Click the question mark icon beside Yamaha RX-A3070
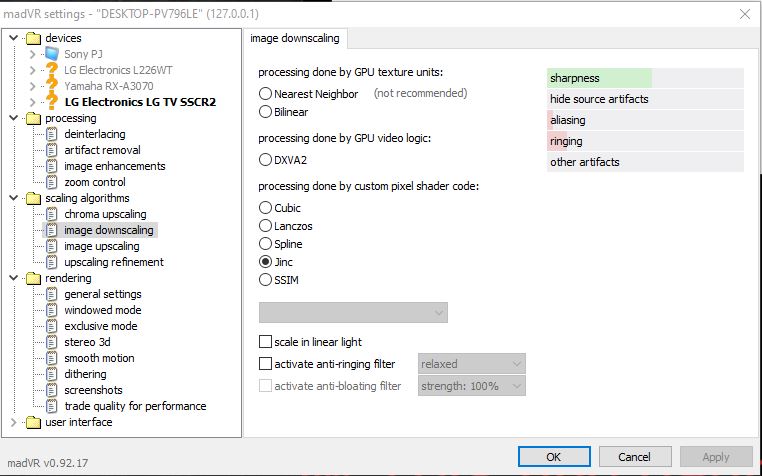Viewport: 762px width, 476px height. 52,86
